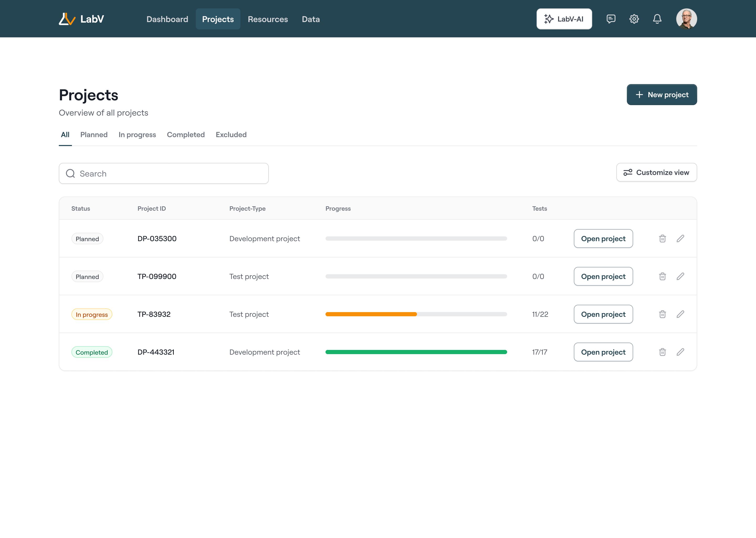Delete project DP-035300 with trash icon

click(x=662, y=239)
